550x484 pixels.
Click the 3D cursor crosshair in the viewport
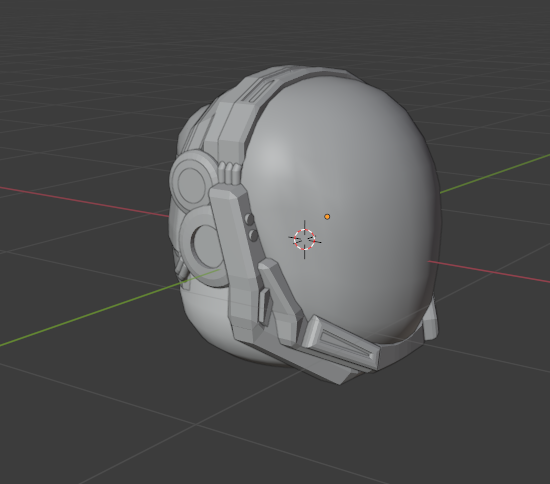point(304,240)
